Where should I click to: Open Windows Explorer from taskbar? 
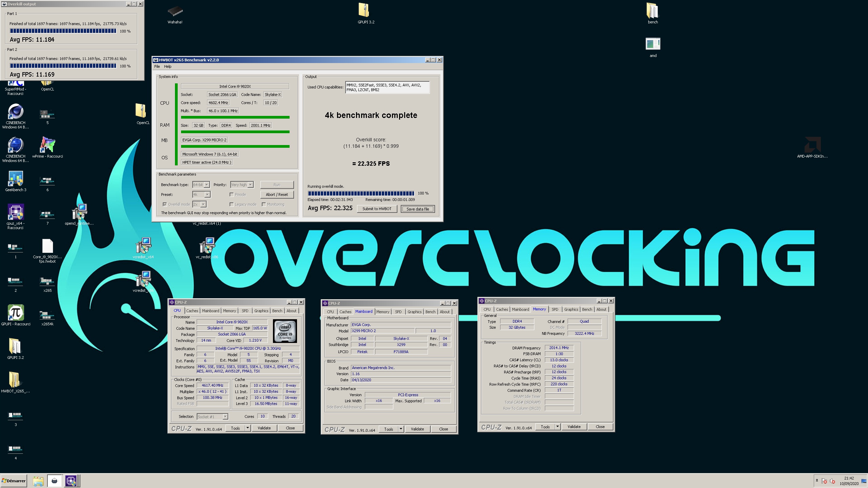click(38, 481)
